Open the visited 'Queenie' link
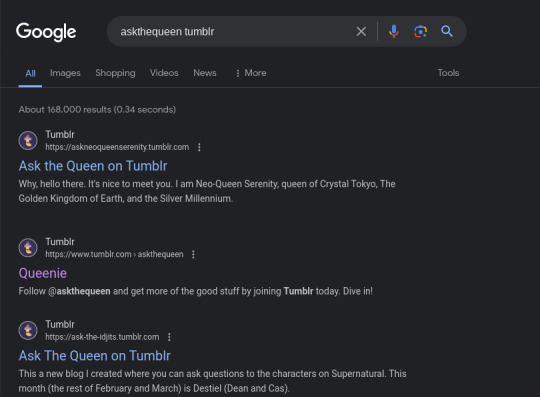540x397 pixels. point(43,273)
